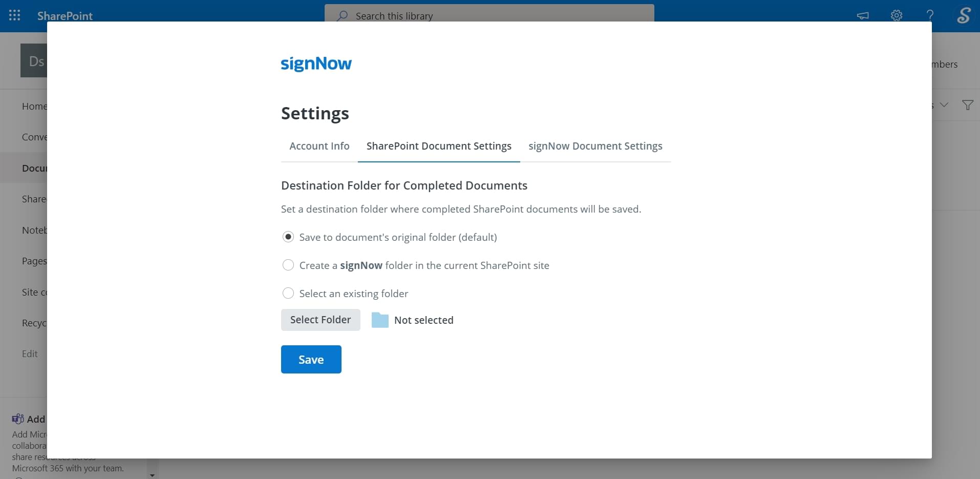The image size is (980, 479).
Task: Click the Microsoft Teams icon
Action: [x=18, y=419]
